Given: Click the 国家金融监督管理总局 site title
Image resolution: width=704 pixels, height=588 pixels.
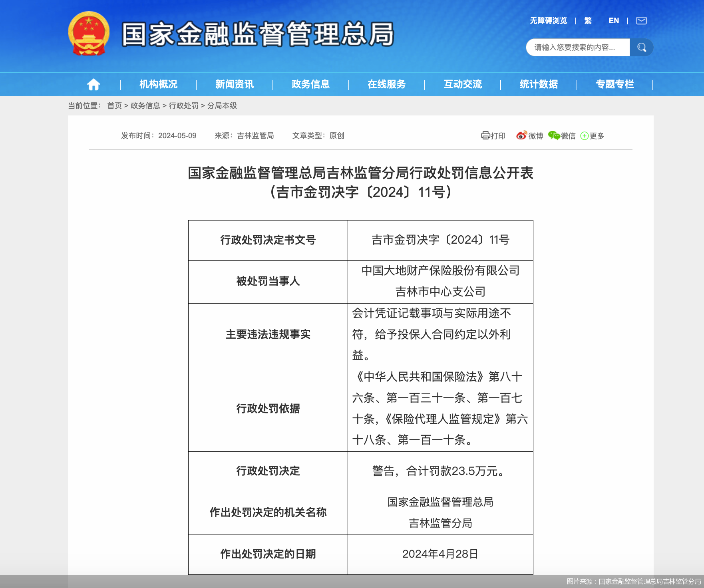Looking at the screenshot, I should coord(258,34).
